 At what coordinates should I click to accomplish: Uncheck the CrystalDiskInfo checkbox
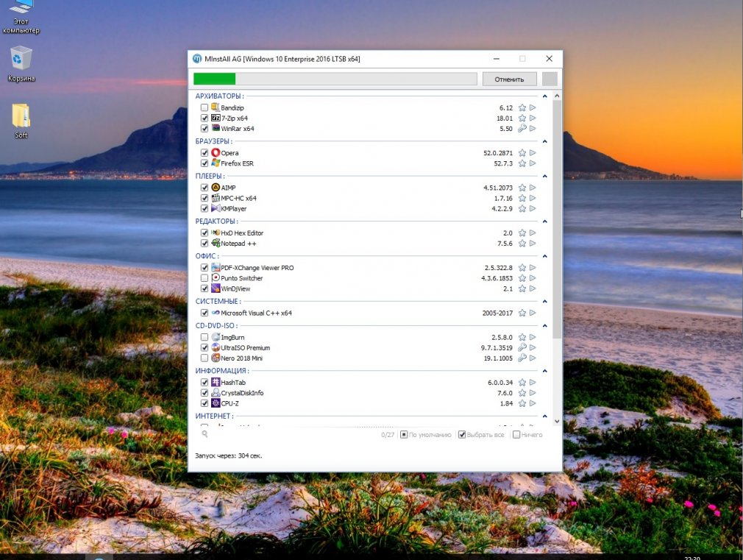coord(205,393)
